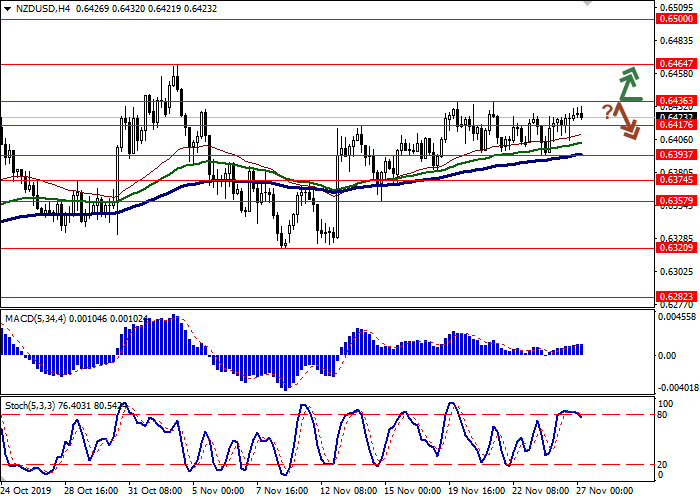Click the brown question mark symbol
Viewport: 700px width, 500px height.
[x=607, y=109]
